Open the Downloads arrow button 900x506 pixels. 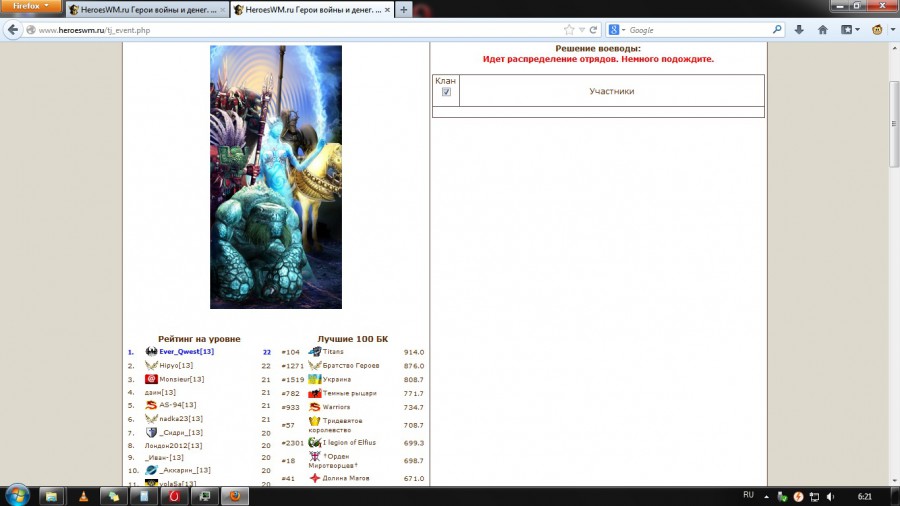799,30
